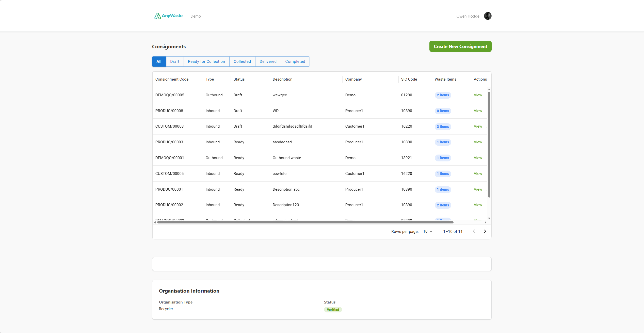
Task: Switch to Delivered tab
Action: click(x=268, y=62)
